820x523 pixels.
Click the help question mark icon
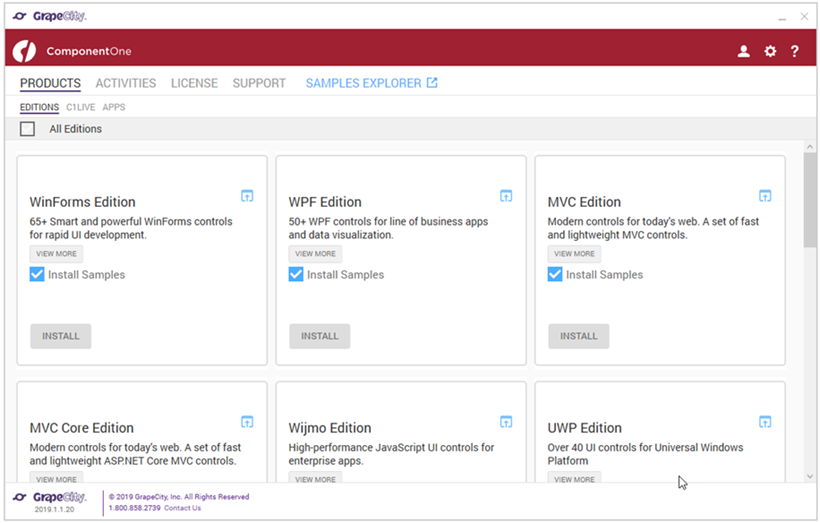tap(794, 51)
